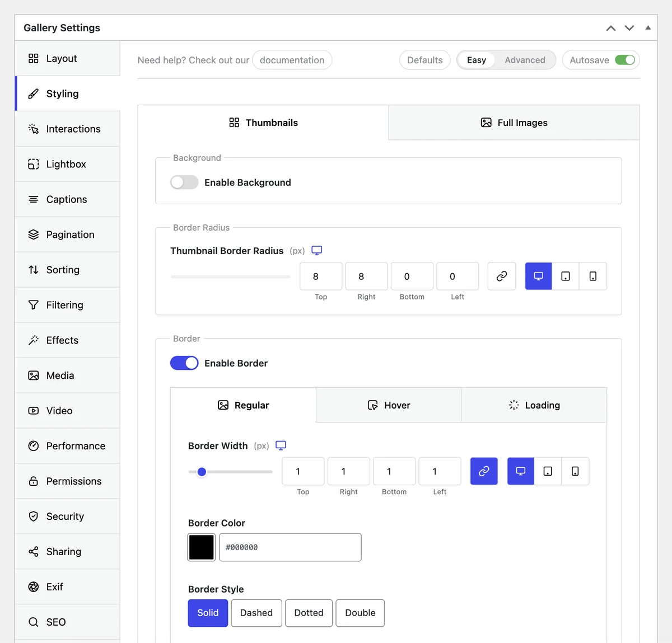
Task: Choose Double border style
Action: (x=360, y=613)
